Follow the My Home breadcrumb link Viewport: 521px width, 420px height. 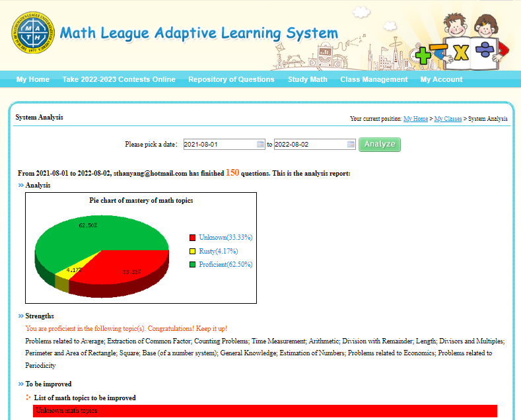coord(415,119)
